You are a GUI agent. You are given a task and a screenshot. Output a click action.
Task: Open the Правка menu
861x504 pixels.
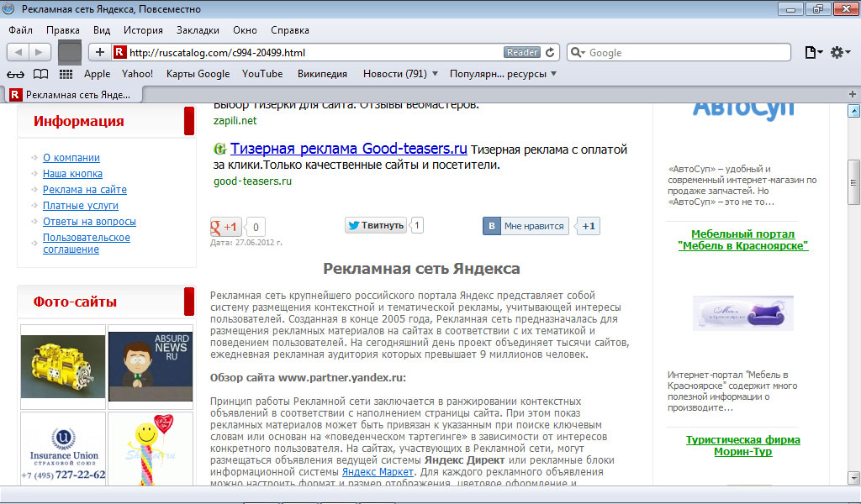tap(62, 30)
